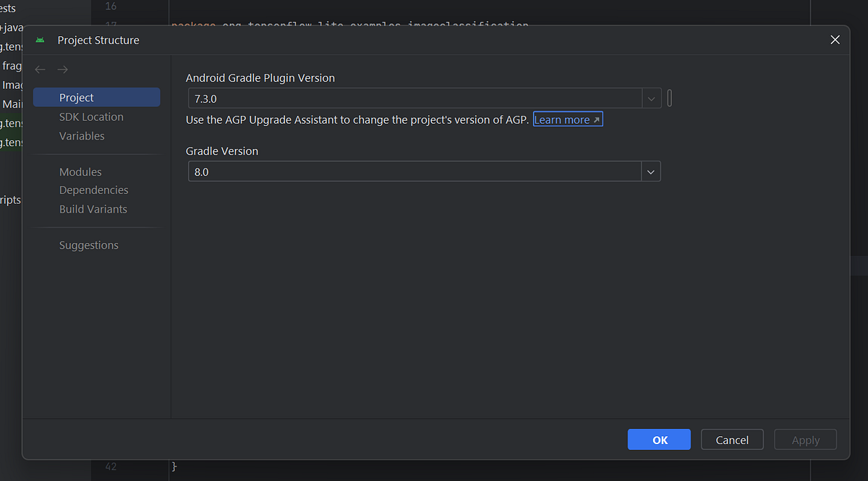The height and width of the screenshot is (481, 868).
Task: Open the Modules section
Action: (x=80, y=172)
